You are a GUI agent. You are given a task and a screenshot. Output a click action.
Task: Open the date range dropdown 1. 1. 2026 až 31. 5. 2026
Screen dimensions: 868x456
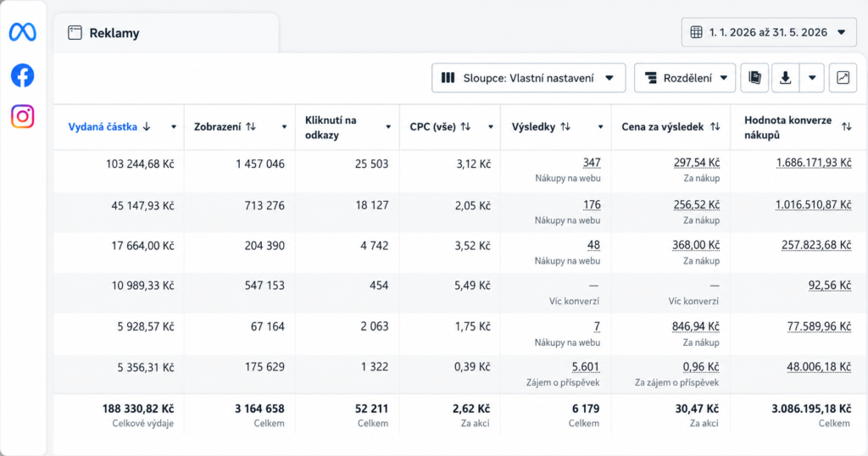(x=769, y=32)
